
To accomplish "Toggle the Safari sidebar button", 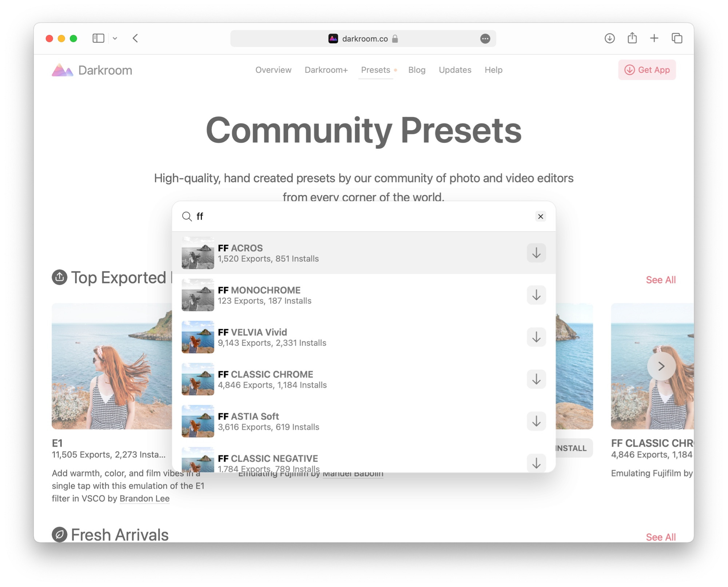I will 98,38.
